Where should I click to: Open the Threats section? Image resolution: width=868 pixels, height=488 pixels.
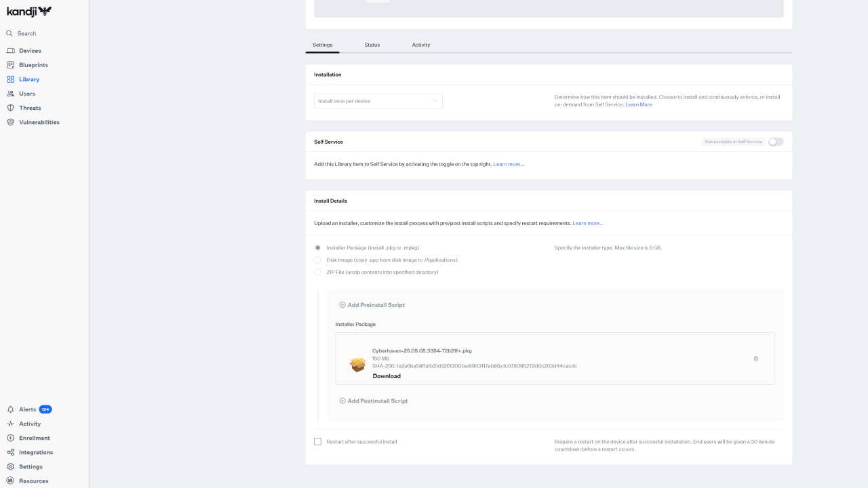click(30, 108)
